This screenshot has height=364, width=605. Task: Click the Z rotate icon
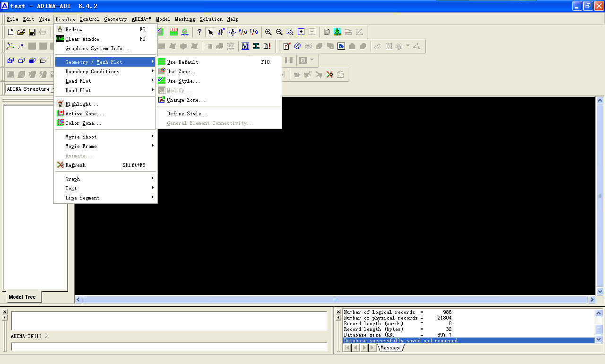tap(254, 32)
